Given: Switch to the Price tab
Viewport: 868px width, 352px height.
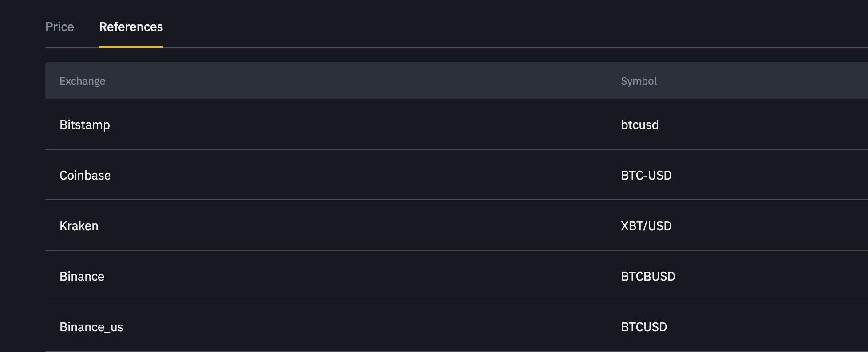Looking at the screenshot, I should coord(59,27).
